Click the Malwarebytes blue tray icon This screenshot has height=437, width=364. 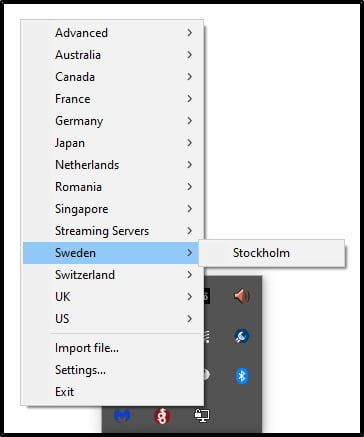click(x=122, y=416)
